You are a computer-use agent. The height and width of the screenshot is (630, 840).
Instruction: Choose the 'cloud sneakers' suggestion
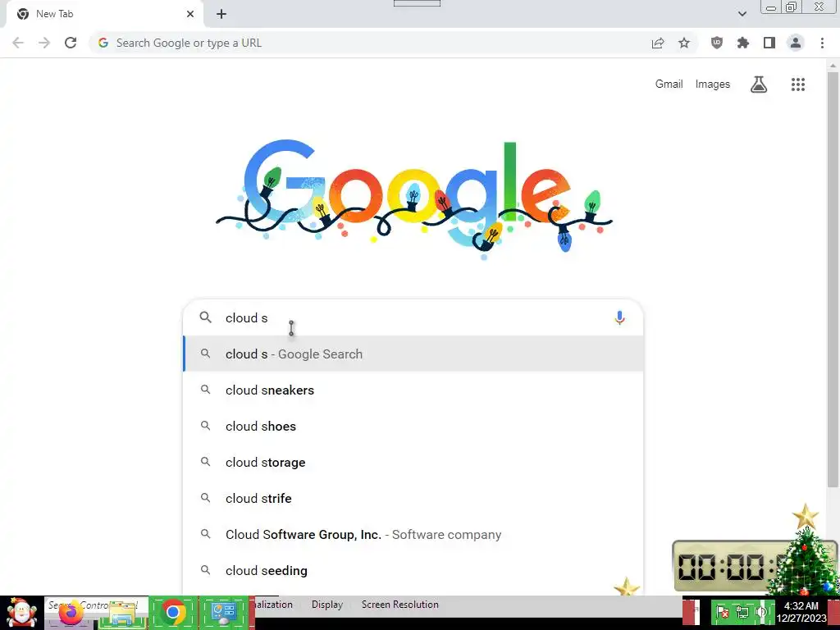(413, 390)
